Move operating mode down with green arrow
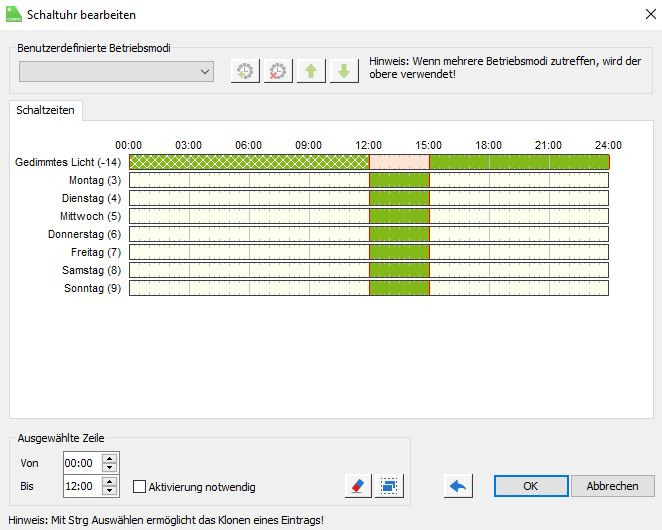The image size is (662, 530). (x=344, y=71)
